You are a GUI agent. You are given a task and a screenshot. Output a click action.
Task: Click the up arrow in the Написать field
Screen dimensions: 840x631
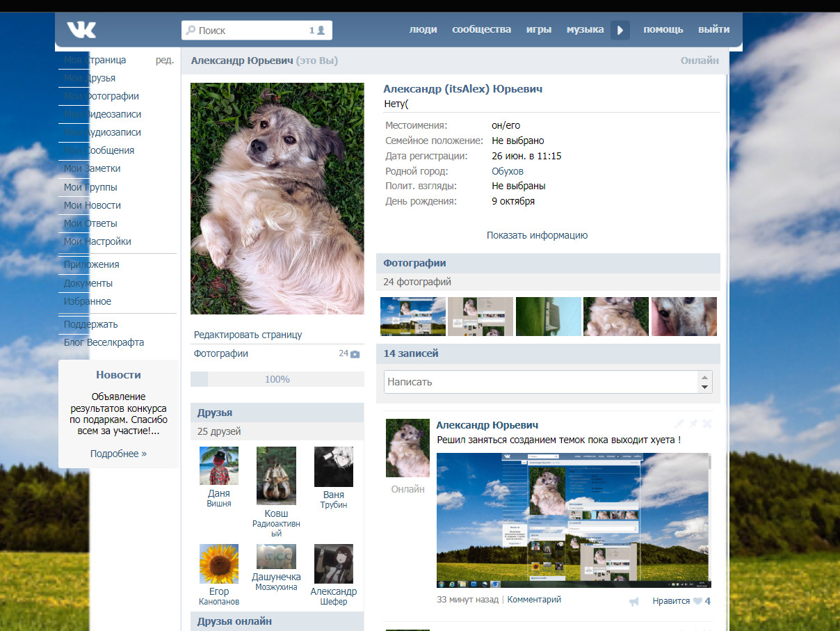pyautogui.click(x=704, y=376)
